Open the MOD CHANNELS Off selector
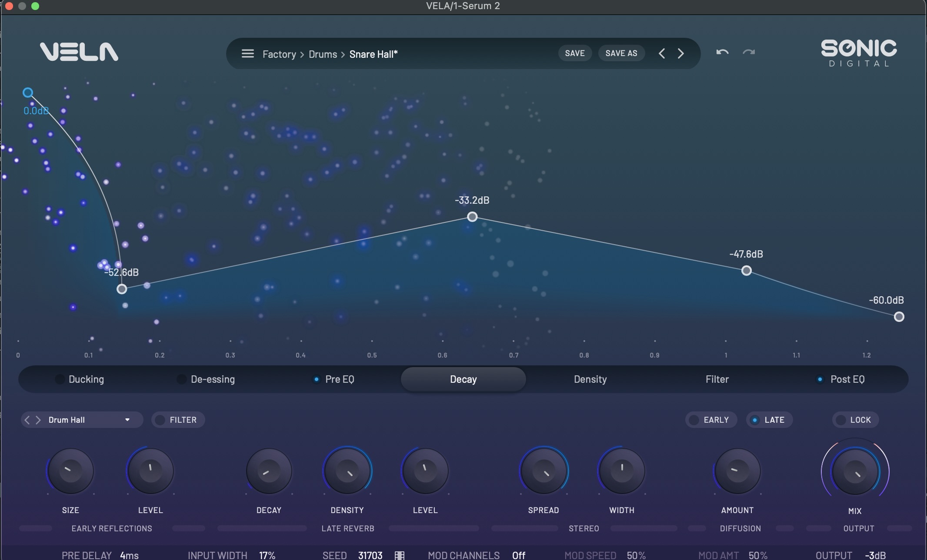The height and width of the screenshot is (560, 927). (519, 555)
